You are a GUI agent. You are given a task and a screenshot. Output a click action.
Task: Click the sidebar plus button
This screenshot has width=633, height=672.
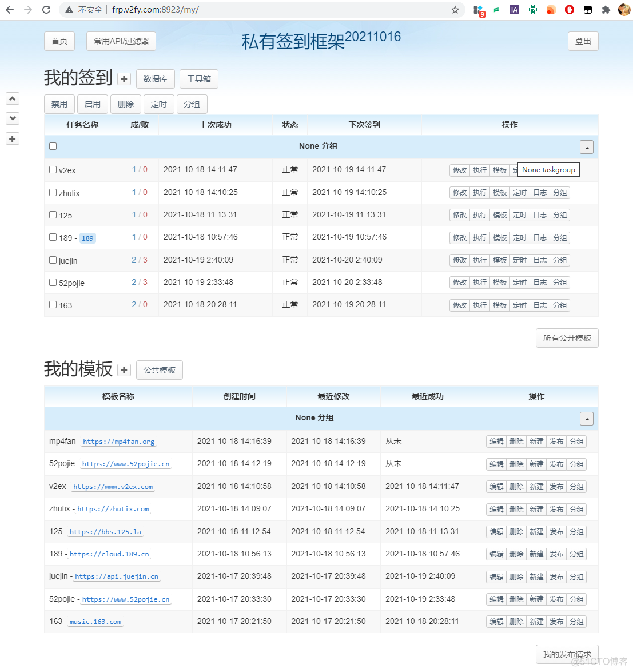click(x=13, y=138)
